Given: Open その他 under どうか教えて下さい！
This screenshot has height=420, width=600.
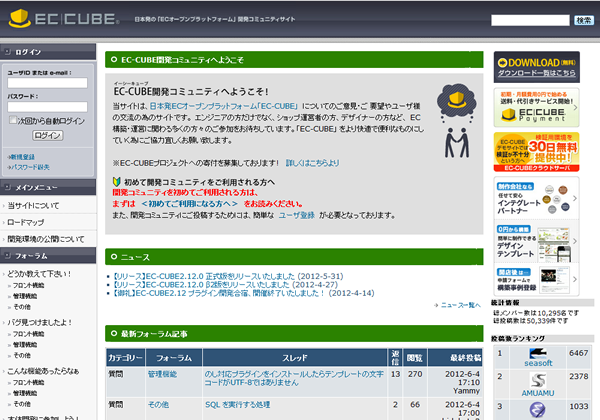Looking at the screenshot, I should point(22,307).
